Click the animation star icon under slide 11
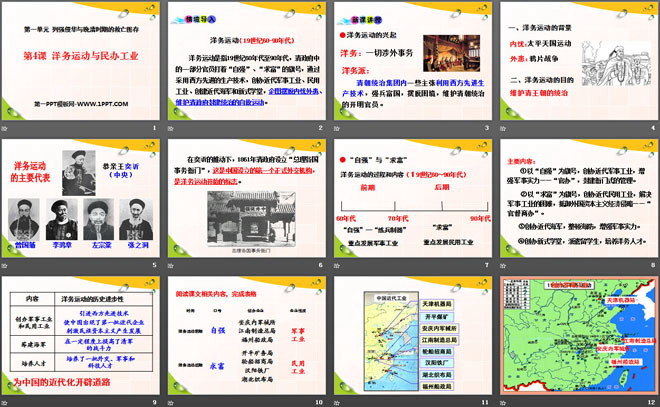This screenshot has width=660, height=407. tap(337, 403)
